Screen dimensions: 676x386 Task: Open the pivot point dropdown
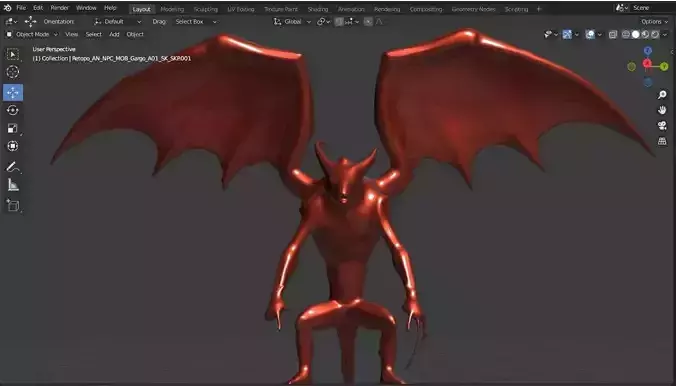pos(323,22)
